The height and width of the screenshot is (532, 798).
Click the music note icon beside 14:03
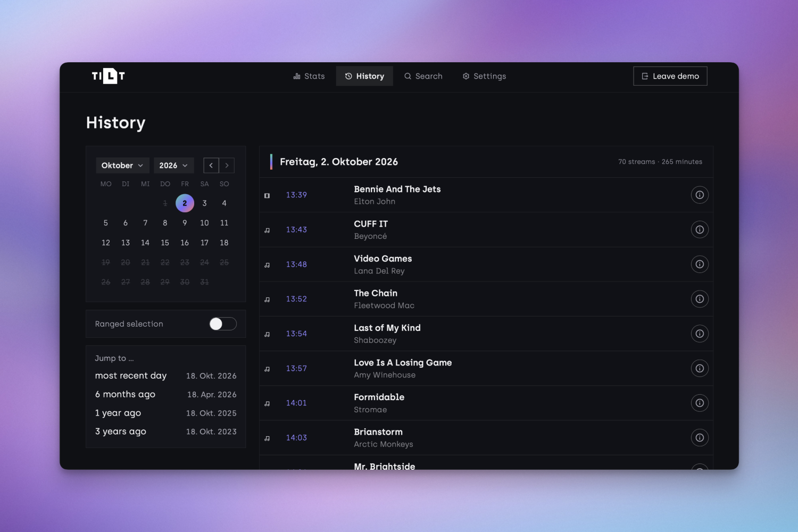(x=267, y=438)
